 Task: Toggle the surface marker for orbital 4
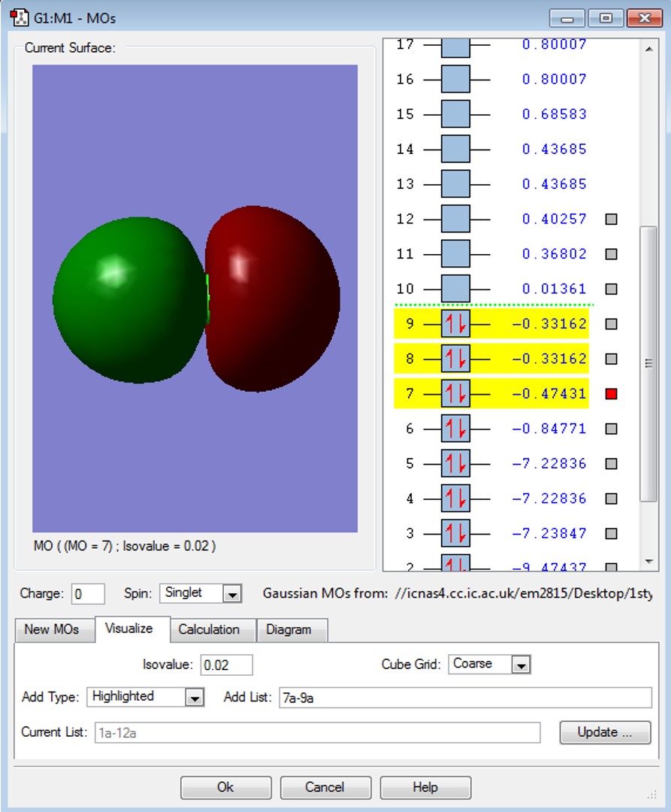click(x=611, y=498)
